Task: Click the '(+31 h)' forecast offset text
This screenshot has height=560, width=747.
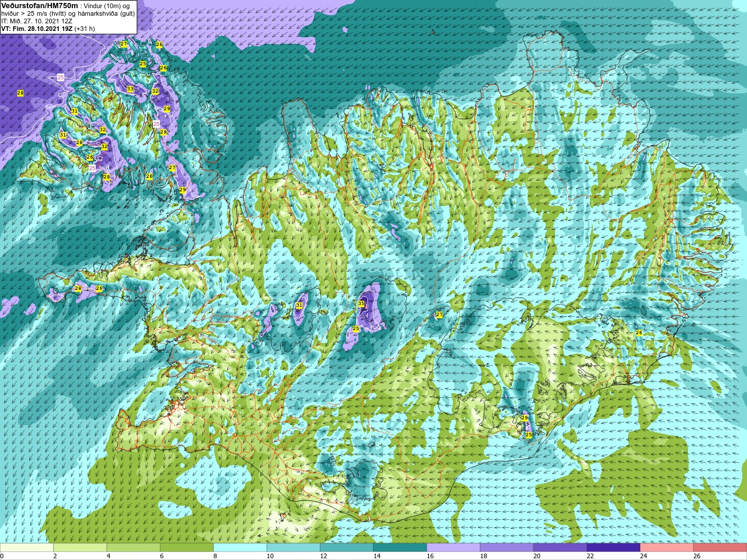Action: point(85,28)
